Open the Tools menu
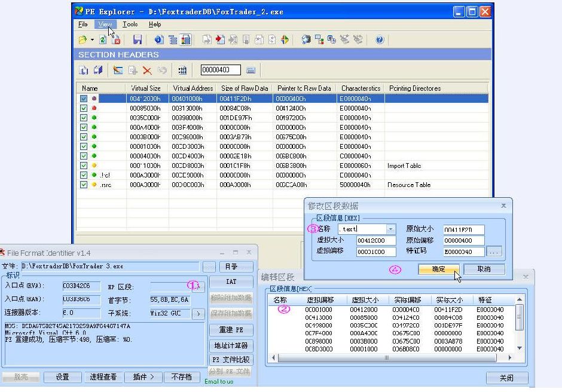 130,24
